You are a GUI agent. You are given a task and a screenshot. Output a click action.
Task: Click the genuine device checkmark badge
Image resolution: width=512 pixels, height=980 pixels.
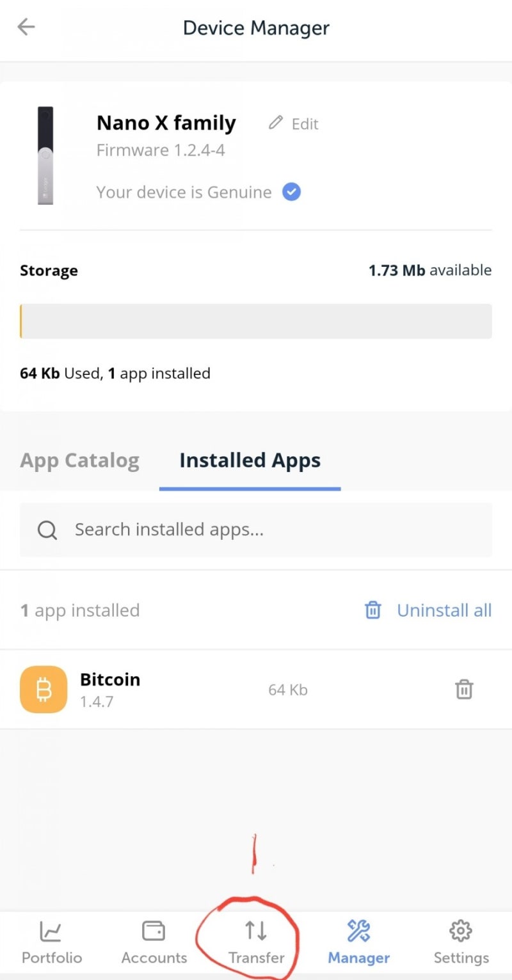[x=292, y=192]
